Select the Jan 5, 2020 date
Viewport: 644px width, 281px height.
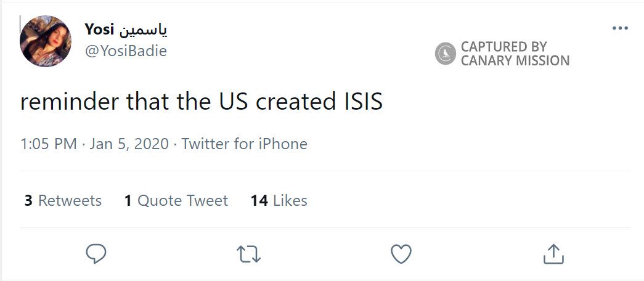tap(129, 144)
